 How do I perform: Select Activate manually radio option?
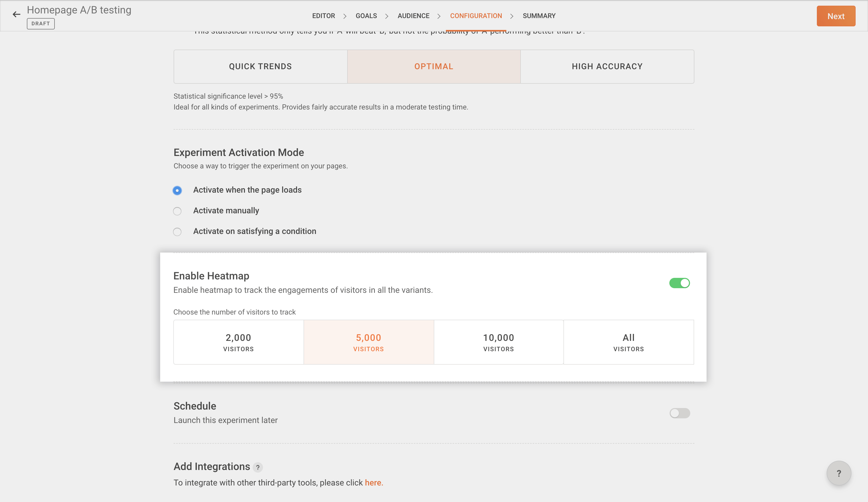pos(177,211)
